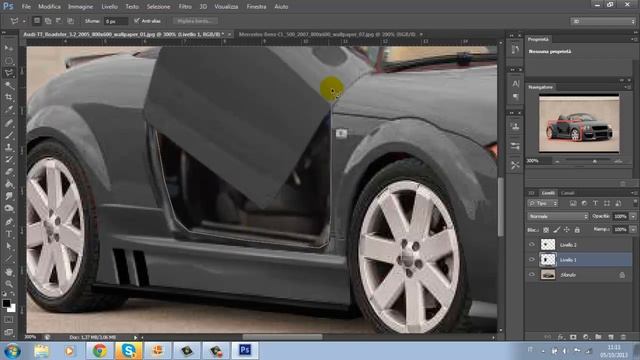Toggle lock position

point(567,230)
